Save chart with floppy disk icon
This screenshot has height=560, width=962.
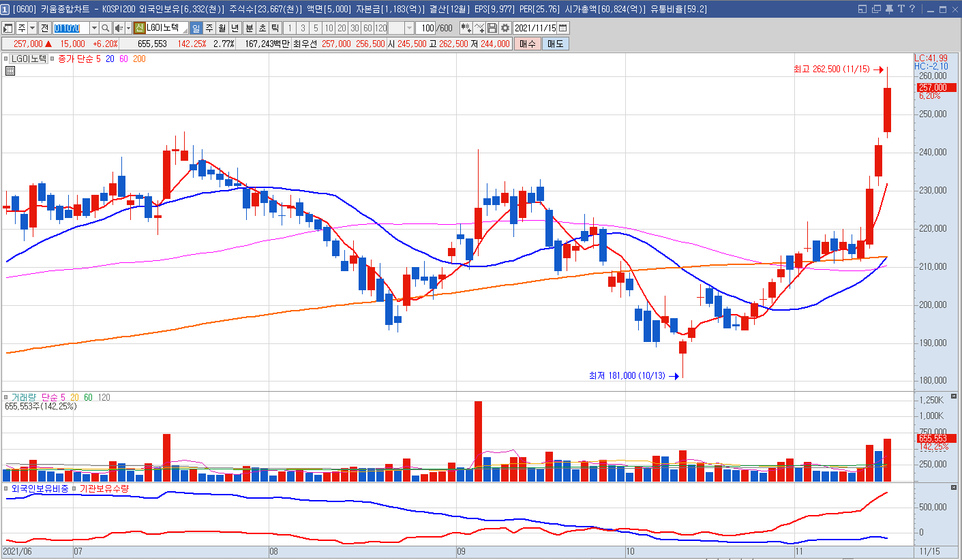tap(492, 28)
